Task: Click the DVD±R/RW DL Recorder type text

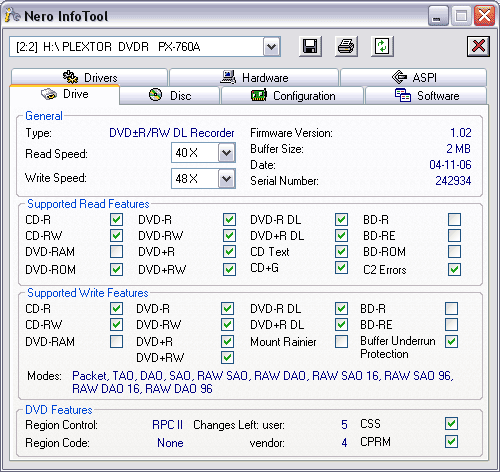Action: click(x=172, y=133)
